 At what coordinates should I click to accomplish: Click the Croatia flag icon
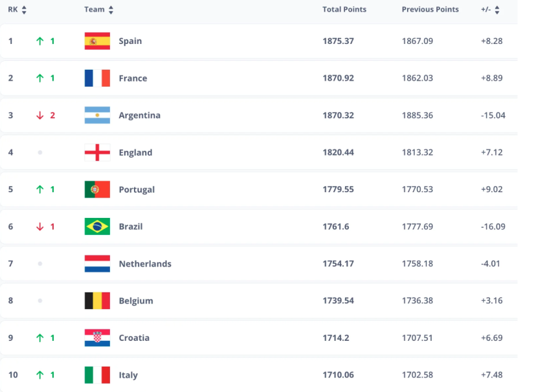pos(97,338)
